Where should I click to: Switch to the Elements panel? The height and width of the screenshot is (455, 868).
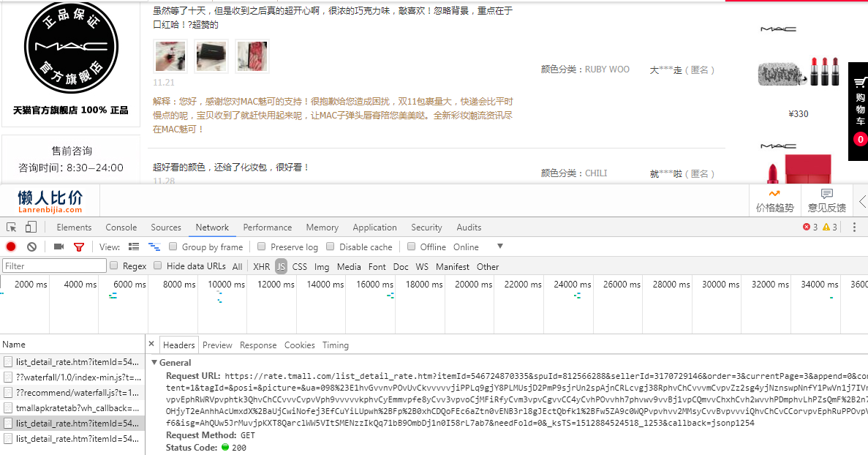pos(74,227)
